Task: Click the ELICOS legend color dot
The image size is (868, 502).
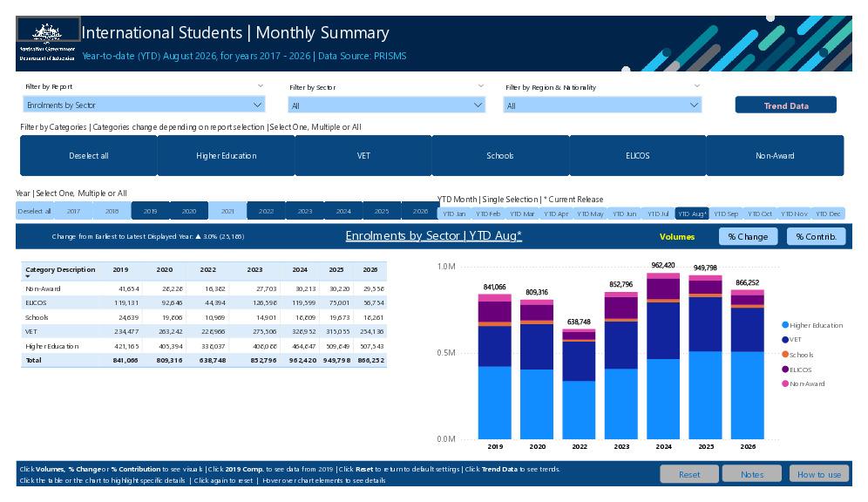Action: pyautogui.click(x=785, y=370)
